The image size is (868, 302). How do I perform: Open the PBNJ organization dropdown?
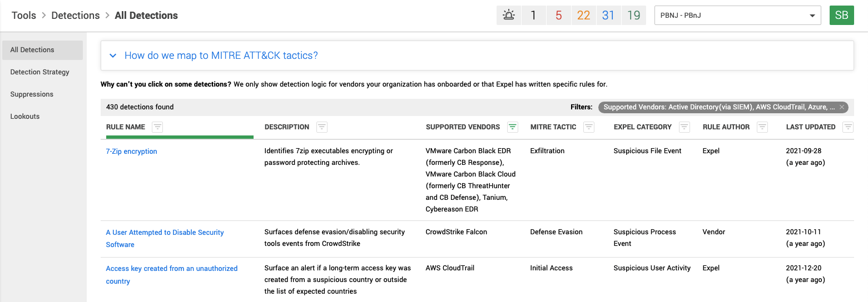tap(738, 16)
